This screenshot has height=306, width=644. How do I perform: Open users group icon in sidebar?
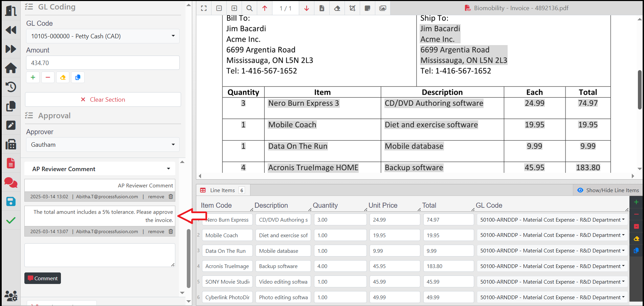[11, 296]
